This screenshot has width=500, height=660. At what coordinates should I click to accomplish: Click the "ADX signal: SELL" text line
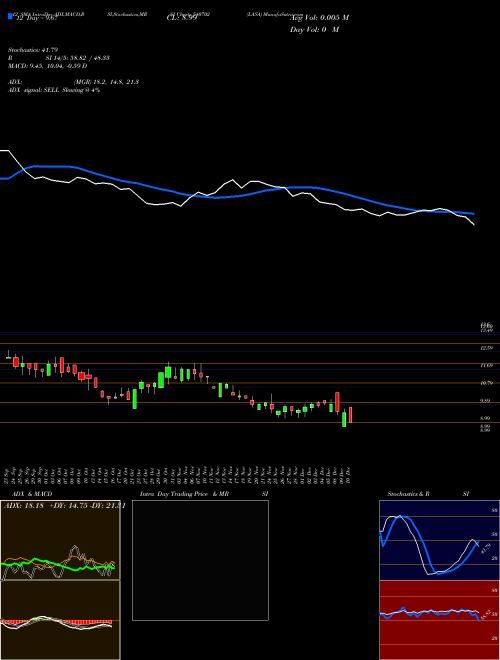(x=54, y=90)
